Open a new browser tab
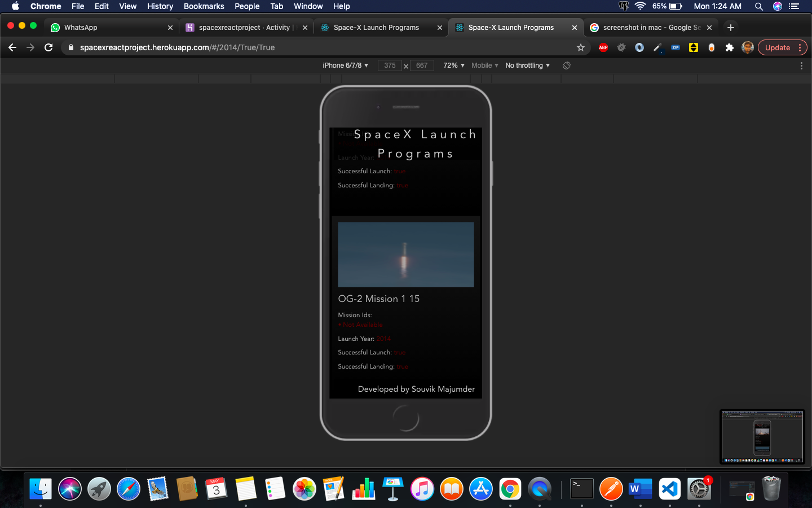The width and height of the screenshot is (812, 508). pyautogui.click(x=731, y=27)
